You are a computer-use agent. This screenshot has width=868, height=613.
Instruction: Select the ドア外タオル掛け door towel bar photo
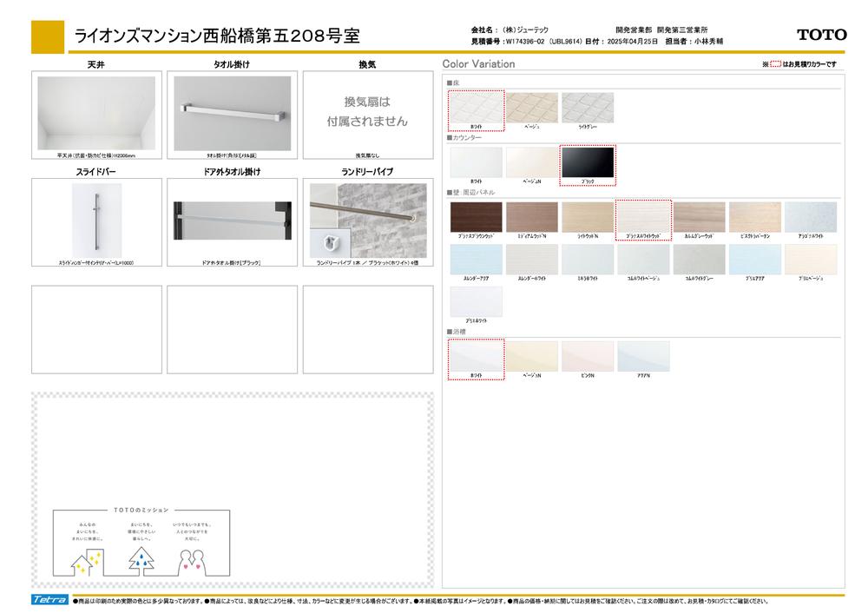[232, 221]
